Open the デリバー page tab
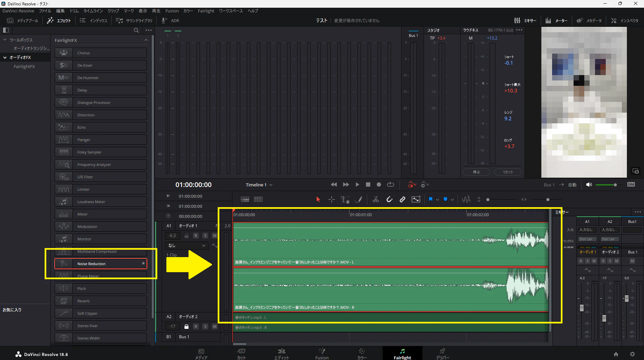 (442, 354)
